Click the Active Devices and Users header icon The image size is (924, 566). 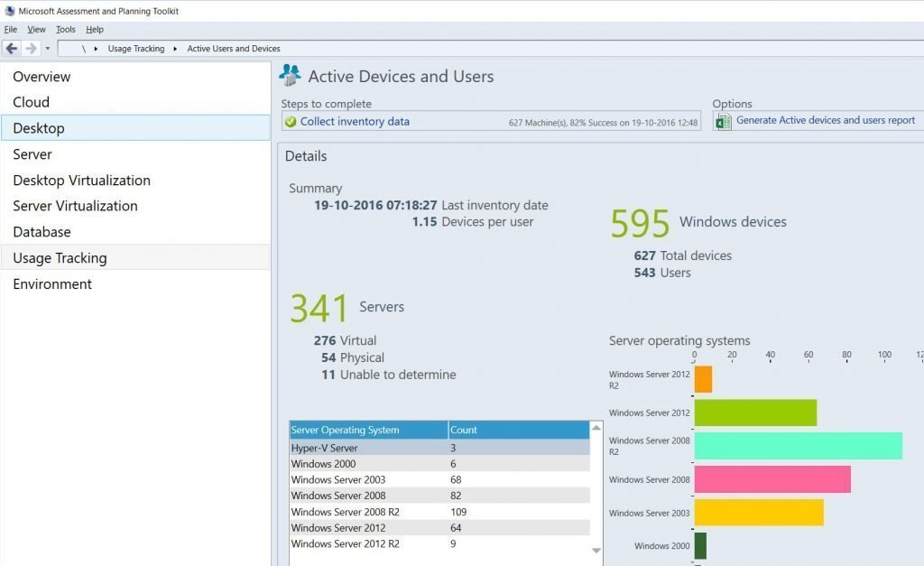tap(291, 75)
